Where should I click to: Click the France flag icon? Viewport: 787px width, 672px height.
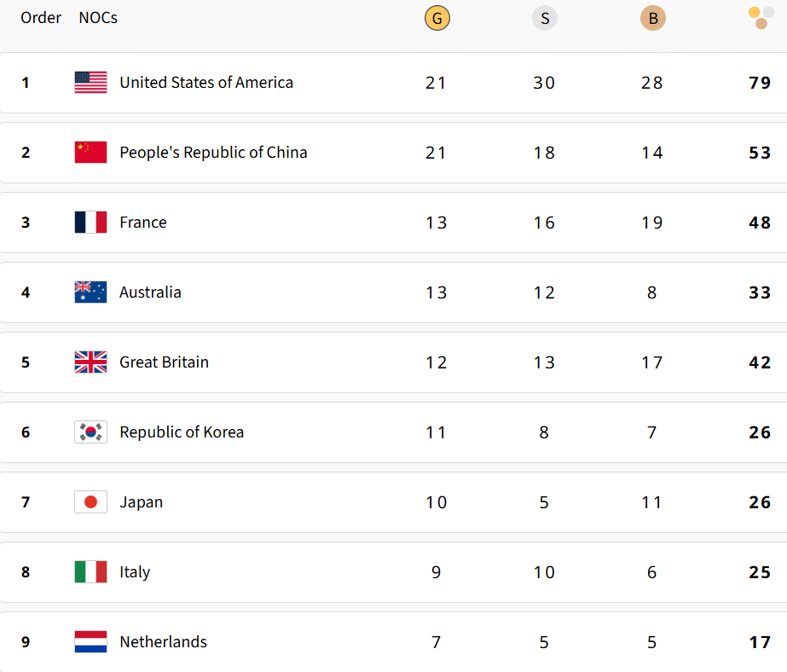tap(90, 222)
